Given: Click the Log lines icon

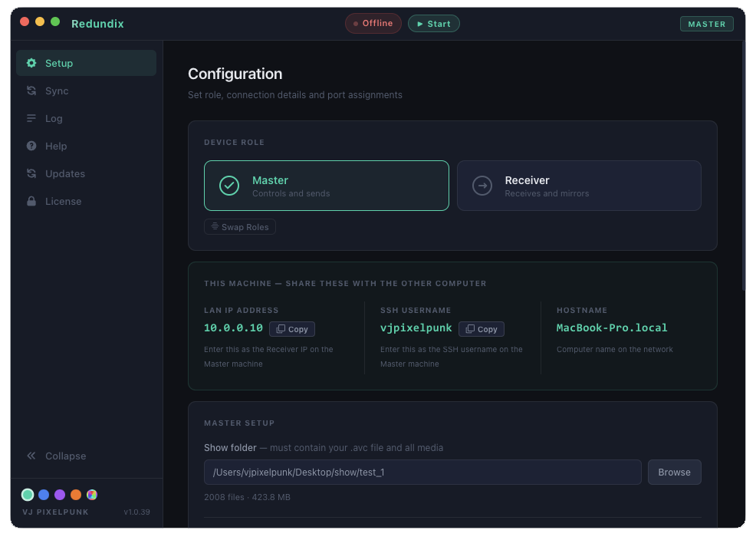Looking at the screenshot, I should [x=31, y=119].
